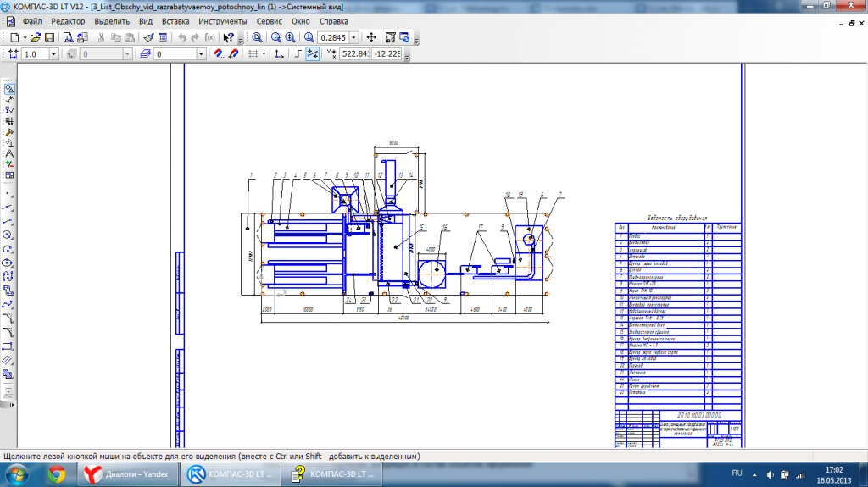Choose the Point tool

tap(8, 194)
